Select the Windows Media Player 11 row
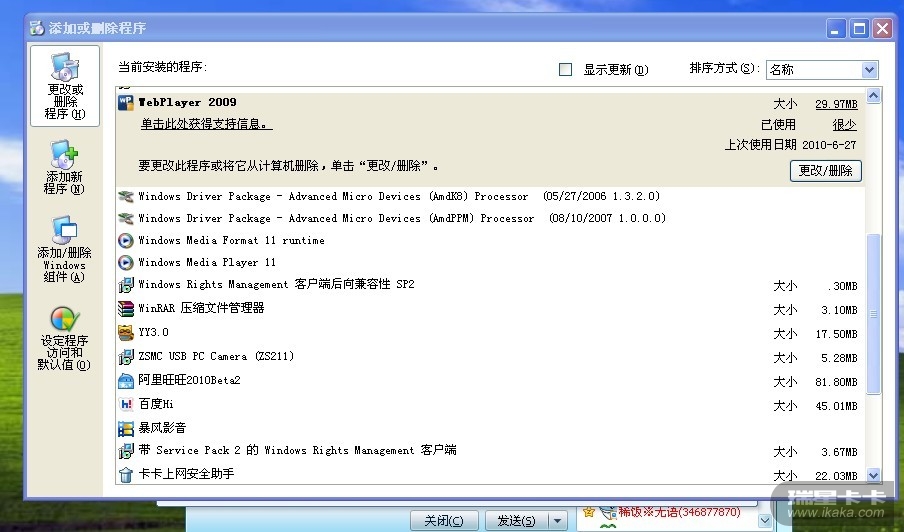Screen dimensions: 904x532 [x=490, y=262]
